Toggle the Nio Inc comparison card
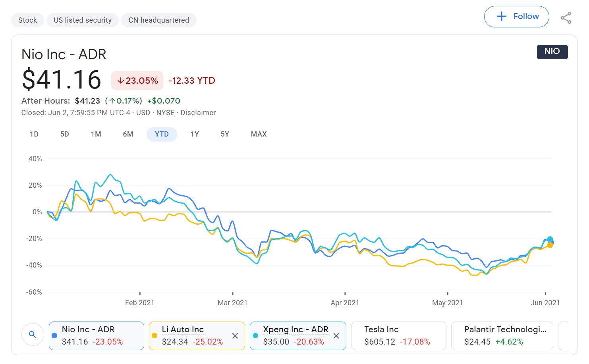This screenshot has height=364, width=589. point(96,335)
